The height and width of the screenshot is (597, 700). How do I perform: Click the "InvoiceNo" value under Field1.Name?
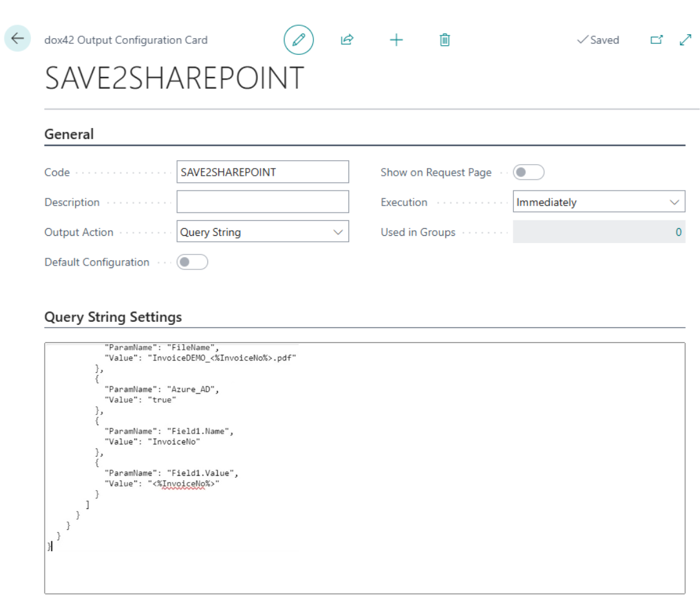[174, 442]
